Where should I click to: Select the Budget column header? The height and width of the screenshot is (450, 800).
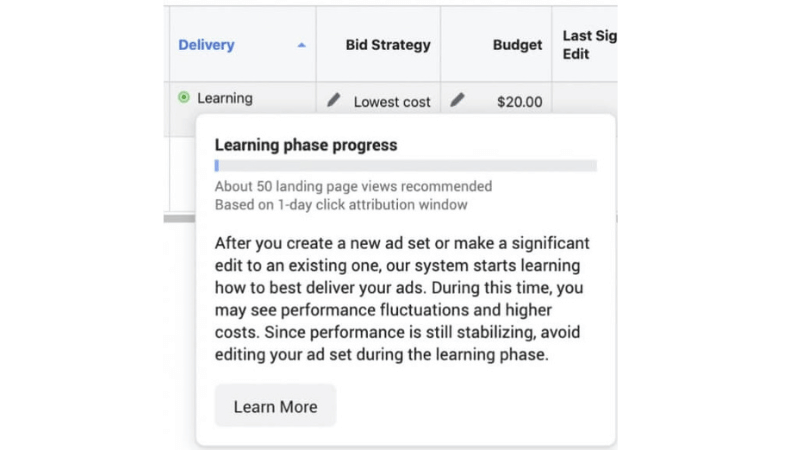coord(517,45)
